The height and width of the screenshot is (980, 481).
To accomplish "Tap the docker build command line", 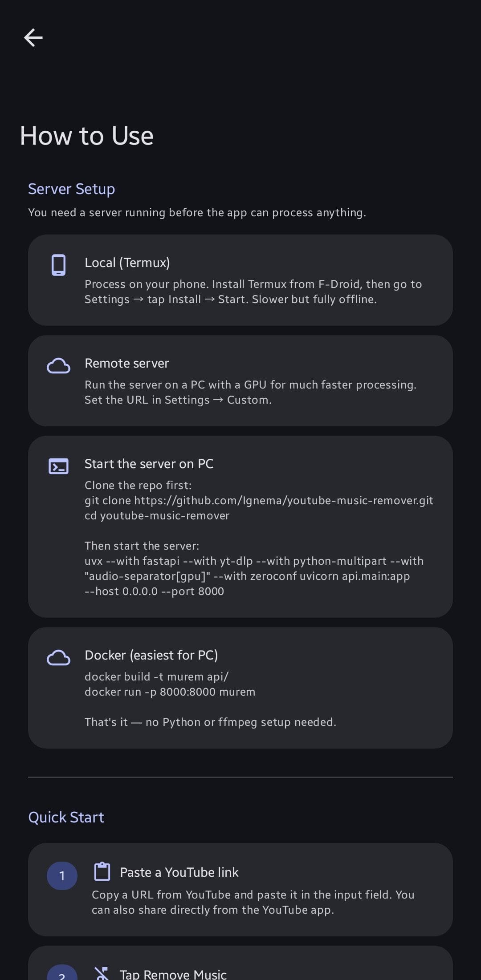I will [x=156, y=676].
